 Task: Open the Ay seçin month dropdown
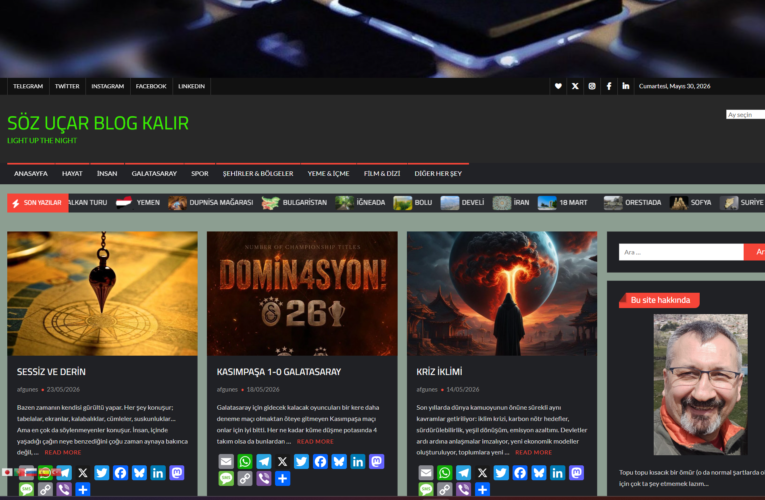pyautogui.click(x=745, y=115)
